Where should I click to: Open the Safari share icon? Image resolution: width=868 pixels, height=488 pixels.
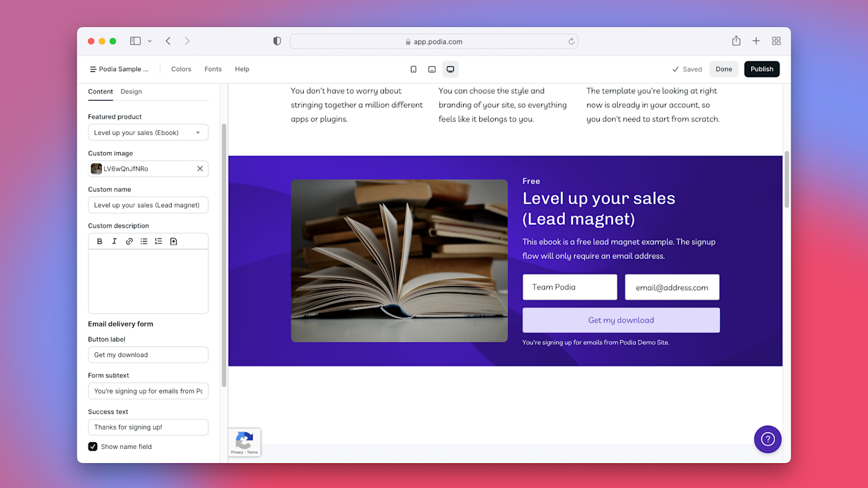pyautogui.click(x=736, y=41)
